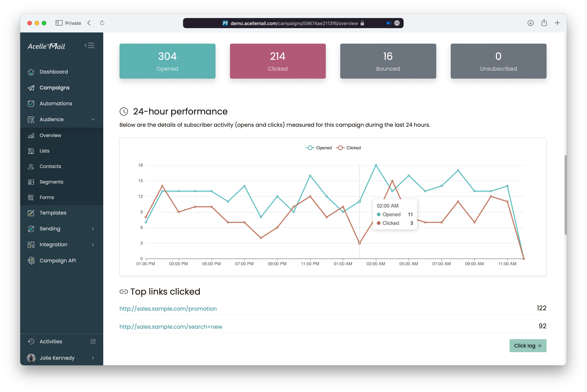Open http://sales.sample.com/promotion link

[x=168, y=309]
